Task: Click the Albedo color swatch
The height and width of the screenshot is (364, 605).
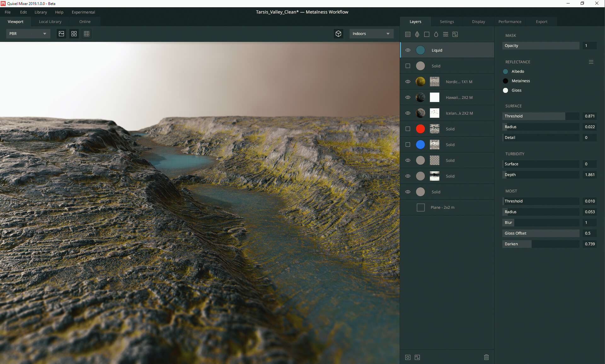Action: (x=505, y=72)
